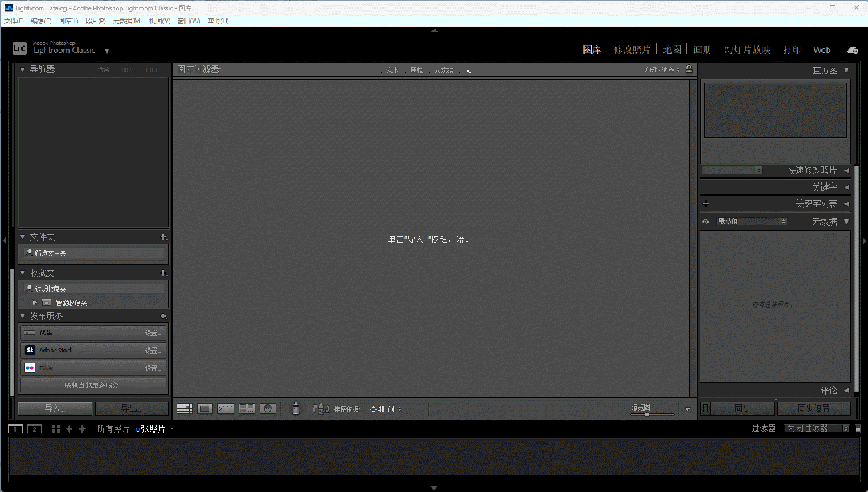Image resolution: width=868 pixels, height=492 pixels.
Task: Open filmstrip source path dropdown
Action: click(x=172, y=429)
